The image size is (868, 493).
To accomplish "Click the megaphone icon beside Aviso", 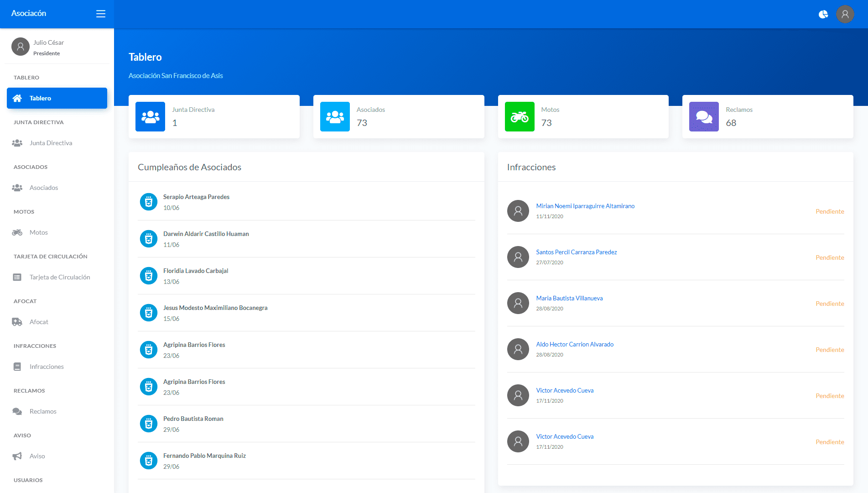I will coord(17,456).
